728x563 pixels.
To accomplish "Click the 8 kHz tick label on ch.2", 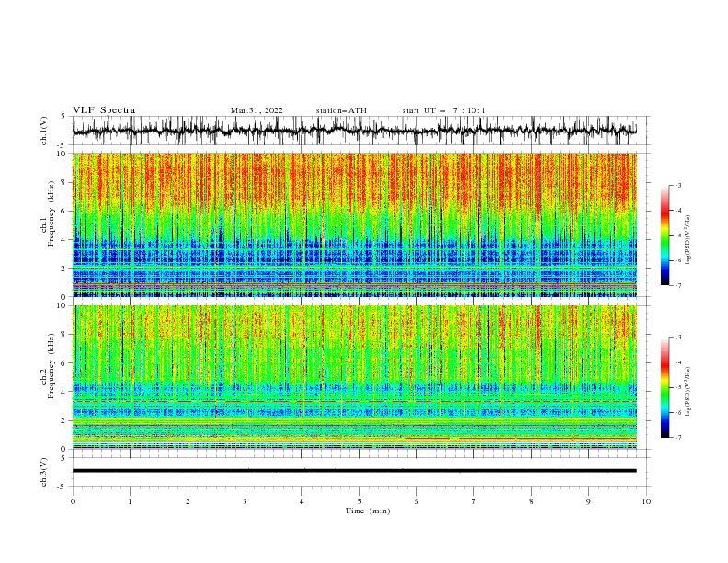I will point(64,335).
